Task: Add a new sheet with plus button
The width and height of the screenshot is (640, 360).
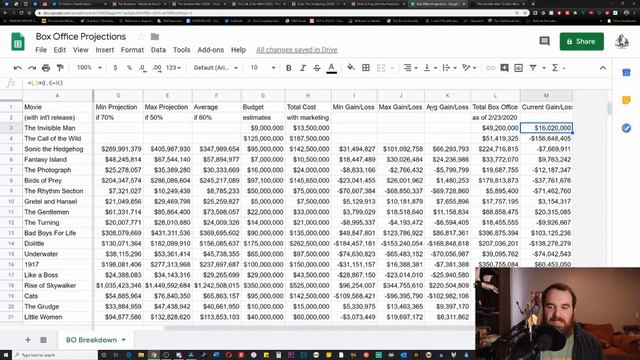Action: coord(28,340)
